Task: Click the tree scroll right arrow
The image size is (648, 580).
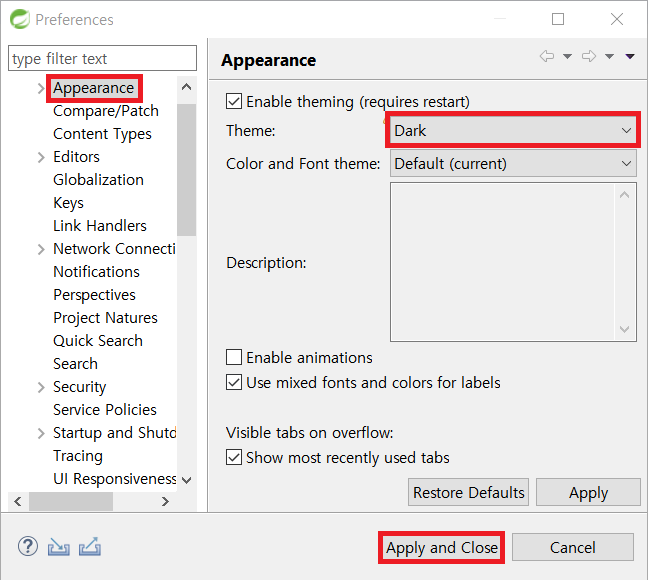Action: click(x=165, y=501)
